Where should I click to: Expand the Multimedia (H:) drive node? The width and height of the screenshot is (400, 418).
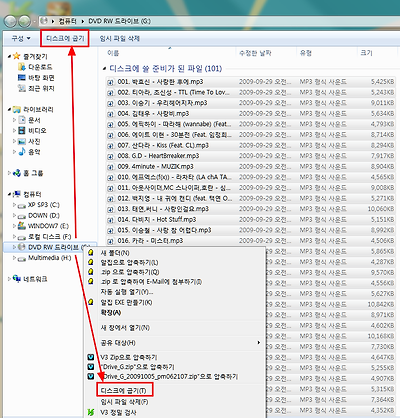(x=14, y=258)
